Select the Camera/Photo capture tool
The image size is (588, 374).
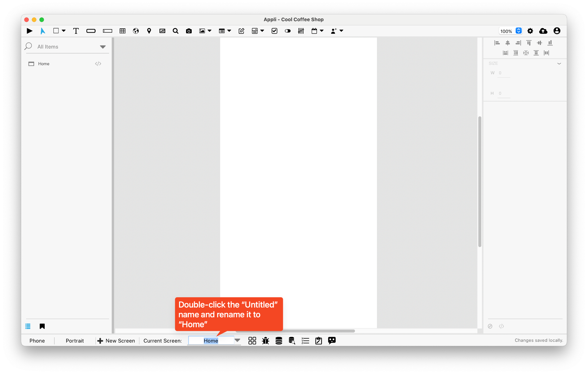click(188, 30)
